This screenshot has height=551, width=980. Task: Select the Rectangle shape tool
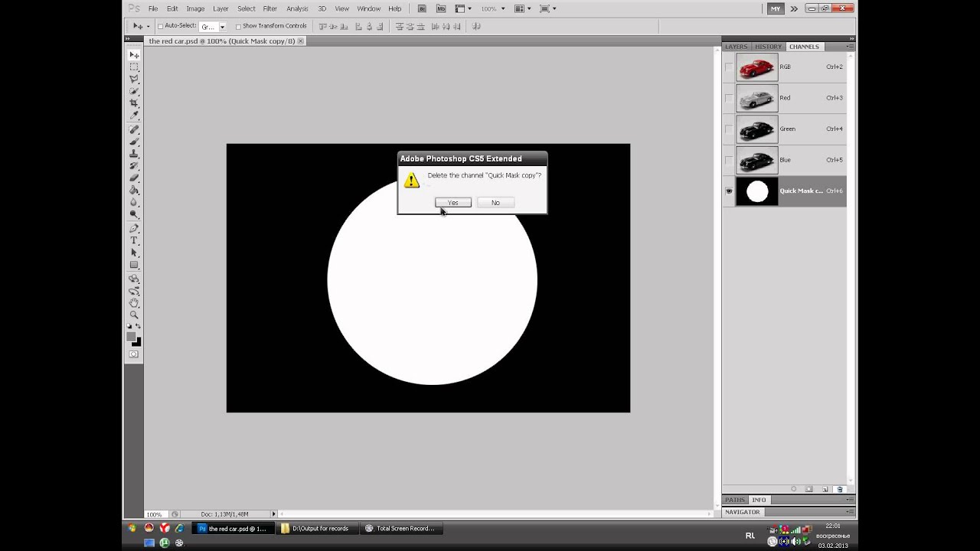(134, 265)
